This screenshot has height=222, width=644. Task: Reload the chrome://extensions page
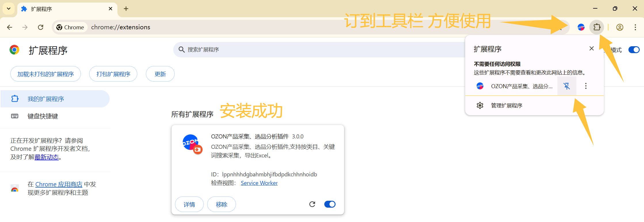click(41, 27)
